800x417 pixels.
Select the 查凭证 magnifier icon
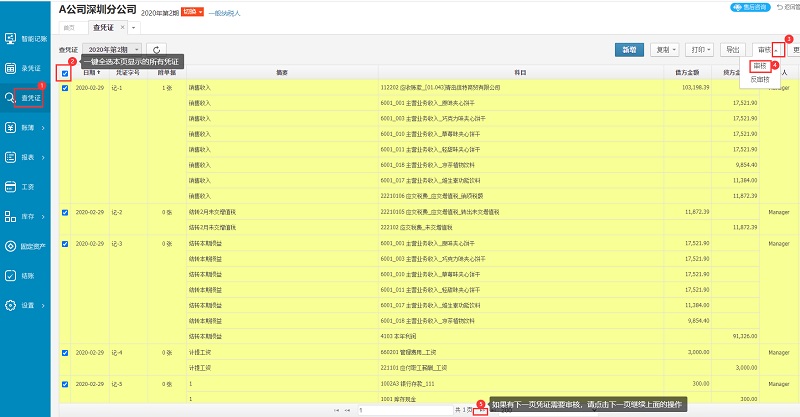pos(10,98)
